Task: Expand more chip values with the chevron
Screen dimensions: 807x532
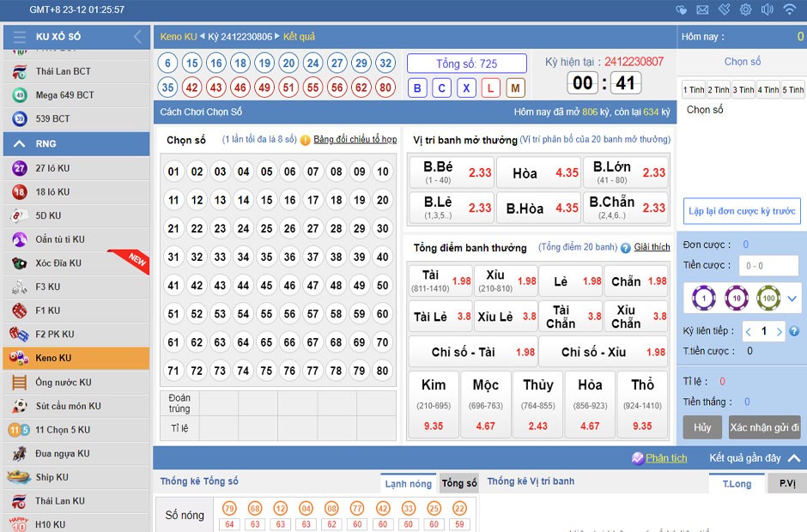Action: [792, 299]
